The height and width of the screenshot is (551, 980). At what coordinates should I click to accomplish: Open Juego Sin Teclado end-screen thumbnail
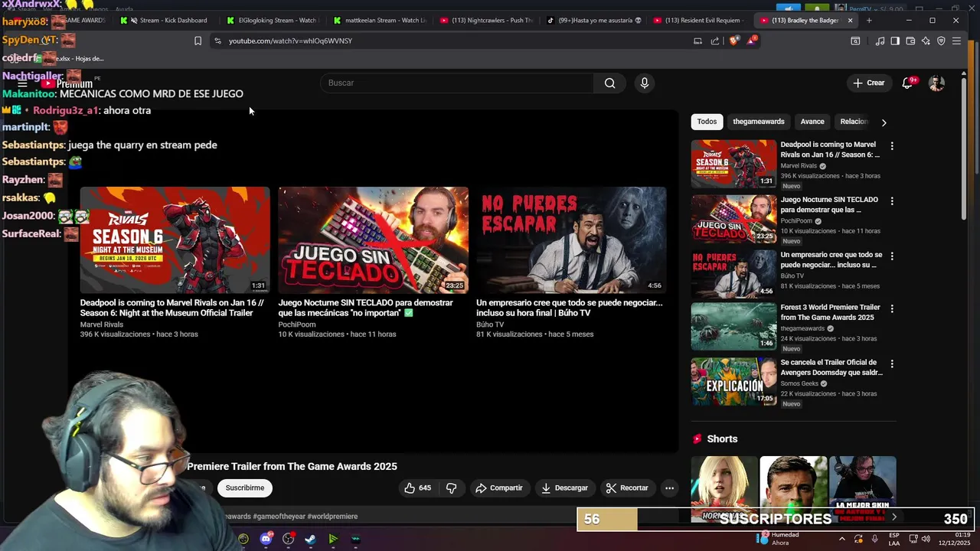[x=373, y=240]
